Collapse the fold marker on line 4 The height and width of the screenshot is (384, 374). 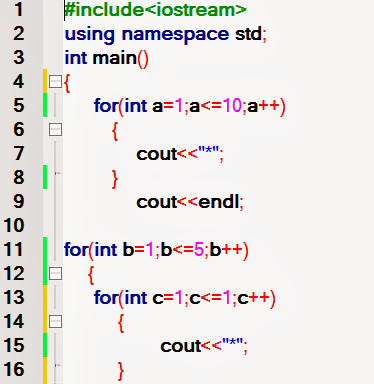click(55, 81)
